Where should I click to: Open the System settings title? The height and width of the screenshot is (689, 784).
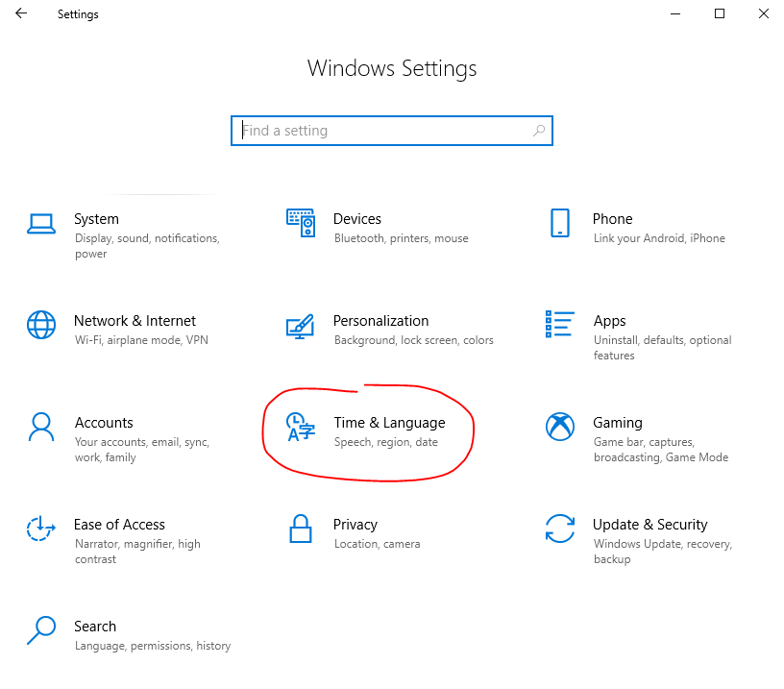coord(96,219)
